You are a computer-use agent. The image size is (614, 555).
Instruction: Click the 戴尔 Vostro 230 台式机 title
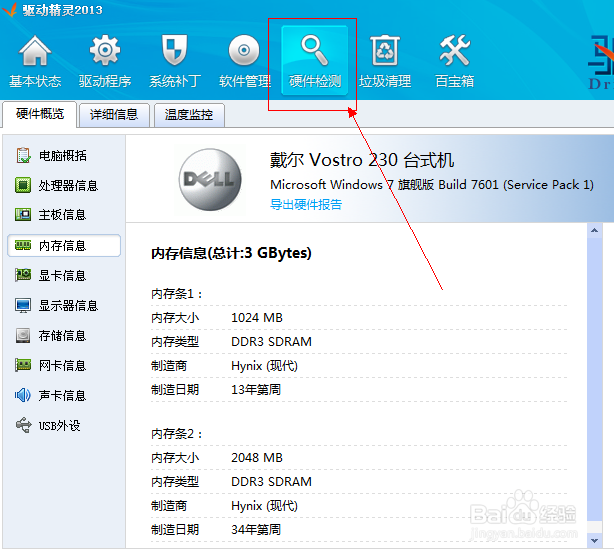pos(362,160)
